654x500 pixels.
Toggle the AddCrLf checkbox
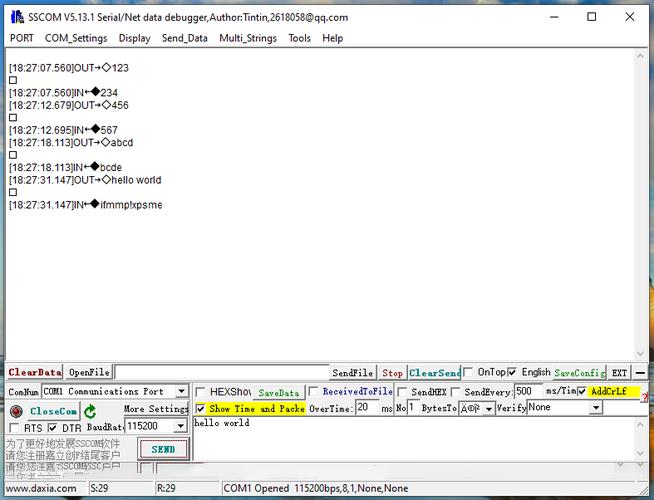582,392
